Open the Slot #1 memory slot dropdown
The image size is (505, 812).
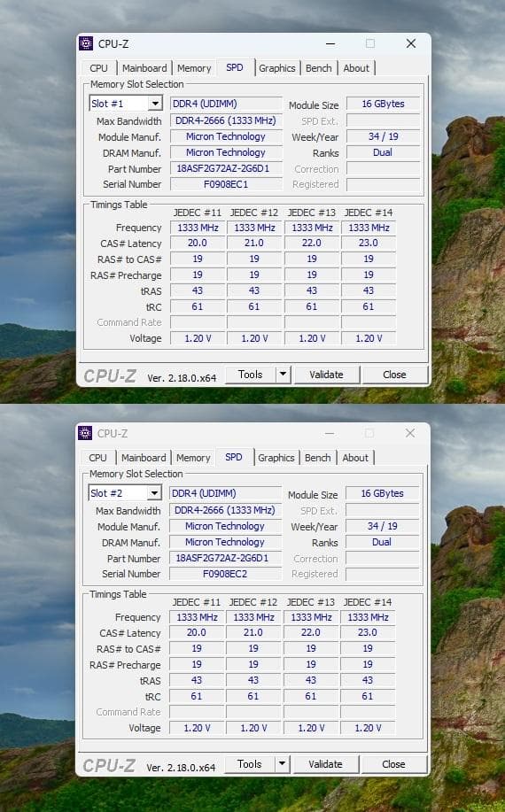click(155, 104)
